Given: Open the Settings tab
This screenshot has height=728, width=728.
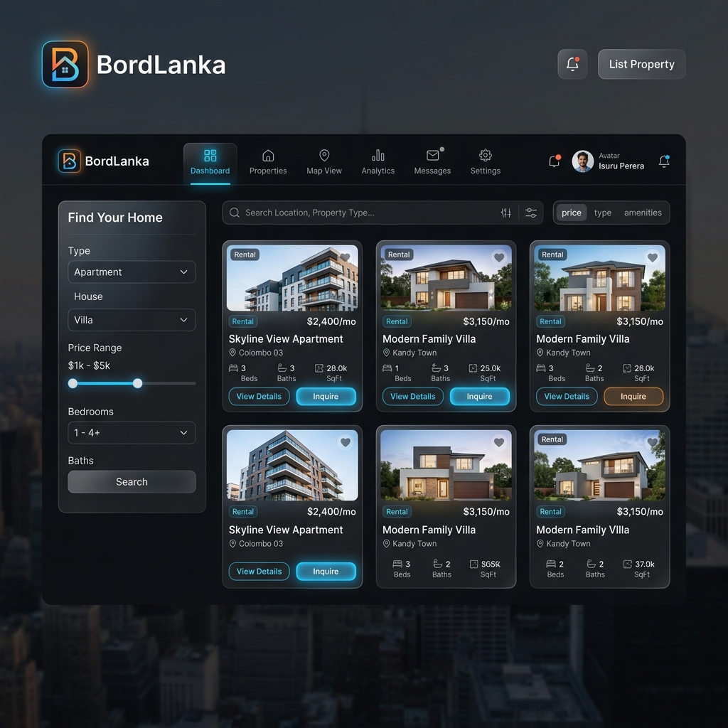Looking at the screenshot, I should click(x=485, y=163).
